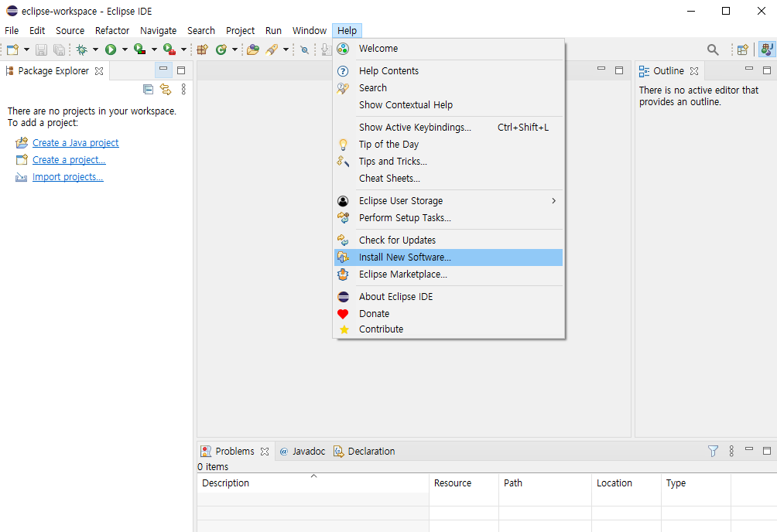Screen dimensions: 777x532
Task: Open the Navigate menu
Action: tap(158, 31)
